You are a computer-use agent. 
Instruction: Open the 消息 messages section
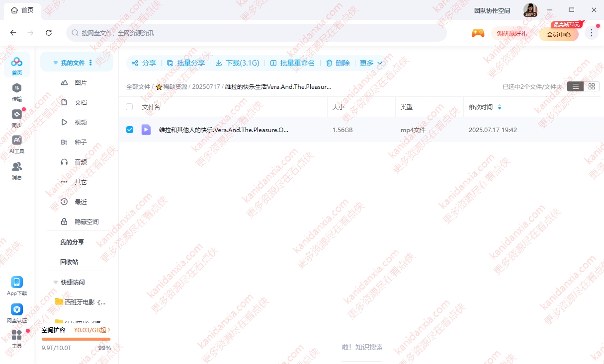pos(17,170)
